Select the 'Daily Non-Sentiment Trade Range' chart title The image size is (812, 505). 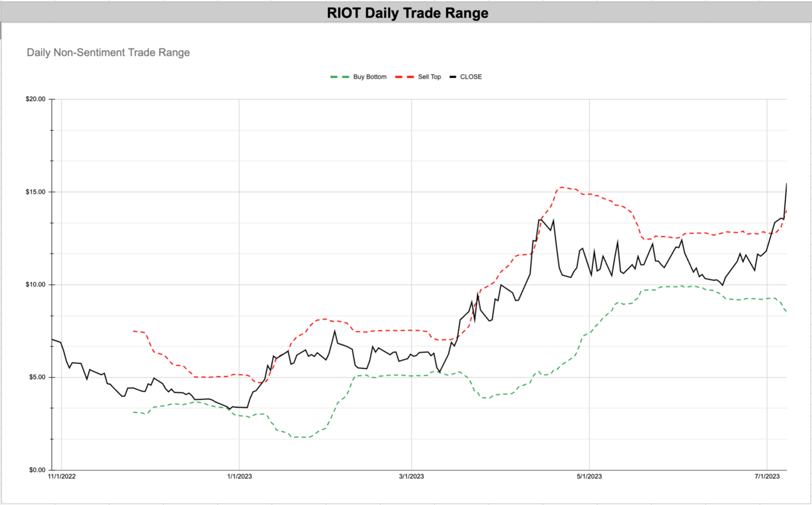click(108, 53)
